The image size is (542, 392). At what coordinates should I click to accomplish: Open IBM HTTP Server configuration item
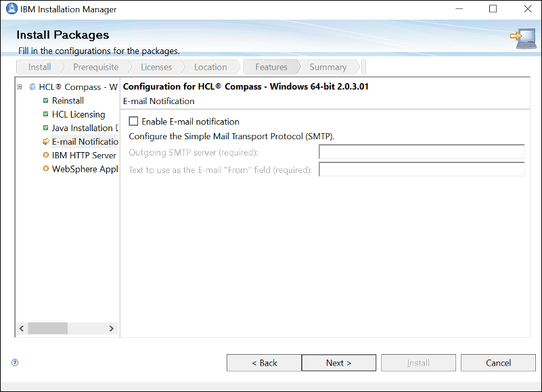pos(84,155)
